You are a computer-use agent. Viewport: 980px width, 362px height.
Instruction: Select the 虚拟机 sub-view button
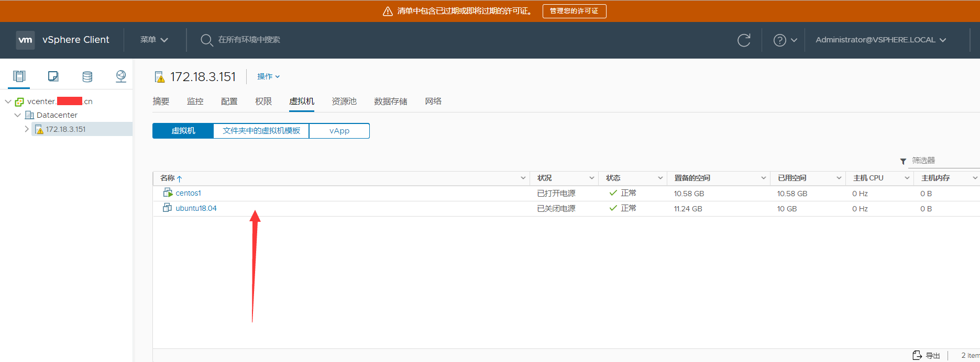pos(183,131)
